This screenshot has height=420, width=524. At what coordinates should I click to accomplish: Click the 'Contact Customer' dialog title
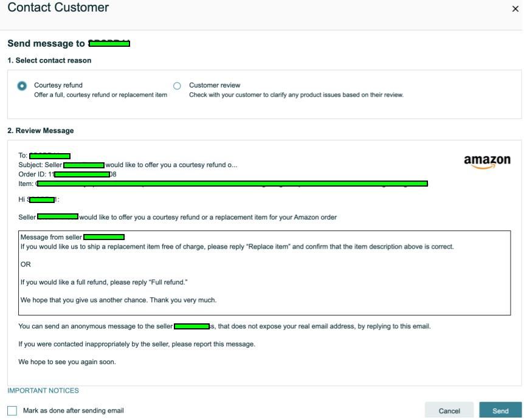[x=58, y=7]
